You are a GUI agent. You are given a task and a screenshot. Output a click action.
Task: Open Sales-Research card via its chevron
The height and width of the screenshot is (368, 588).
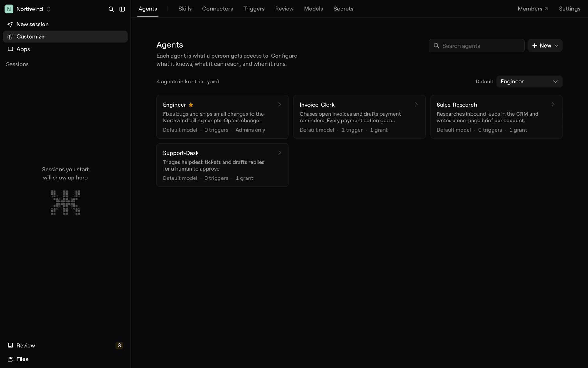(553, 105)
